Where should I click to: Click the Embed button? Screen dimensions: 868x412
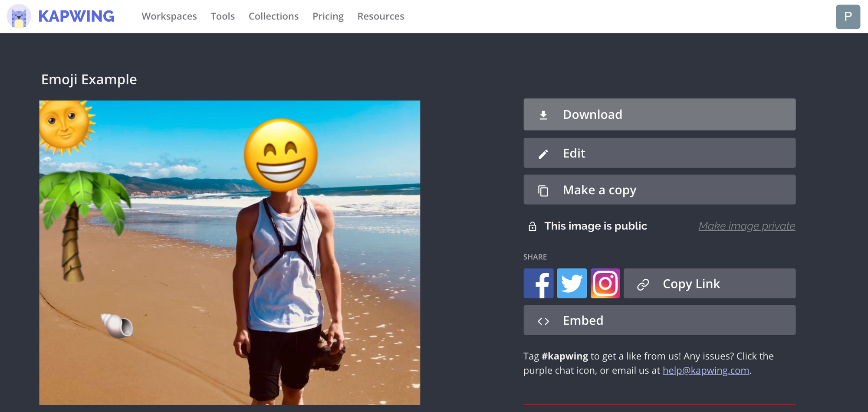click(659, 320)
